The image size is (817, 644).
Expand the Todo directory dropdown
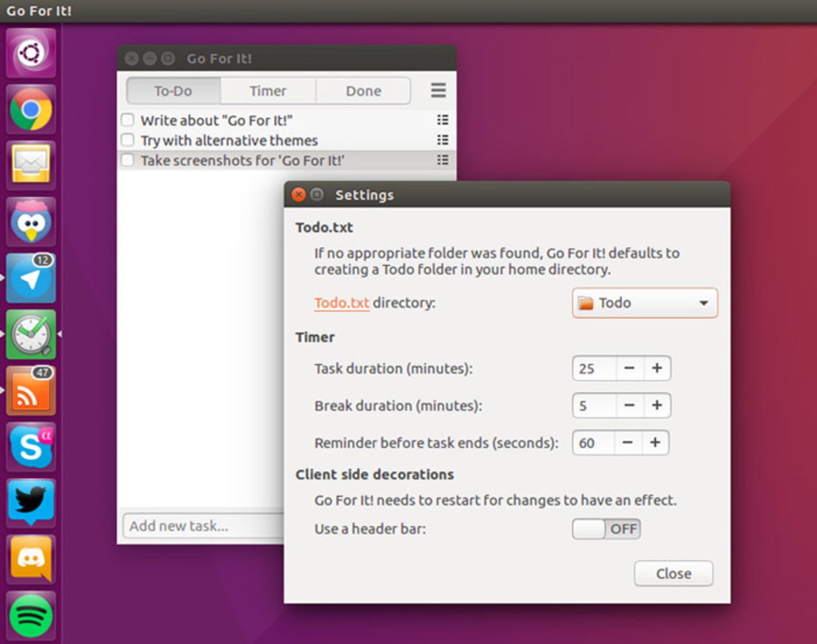click(x=645, y=303)
